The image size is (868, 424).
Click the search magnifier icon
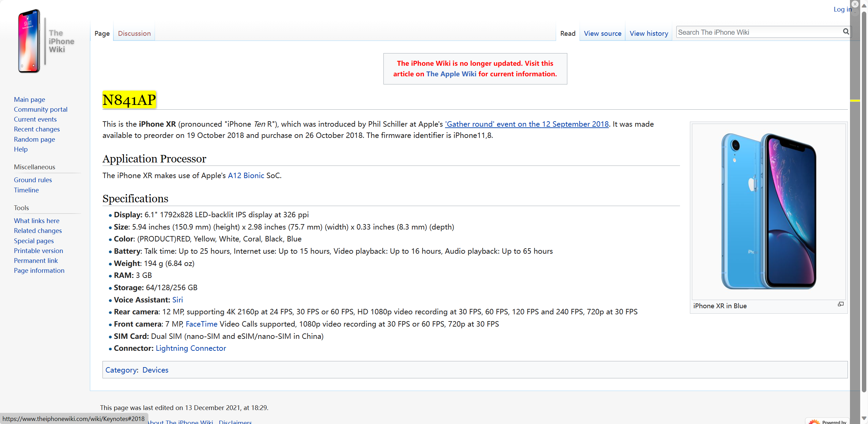tap(846, 32)
